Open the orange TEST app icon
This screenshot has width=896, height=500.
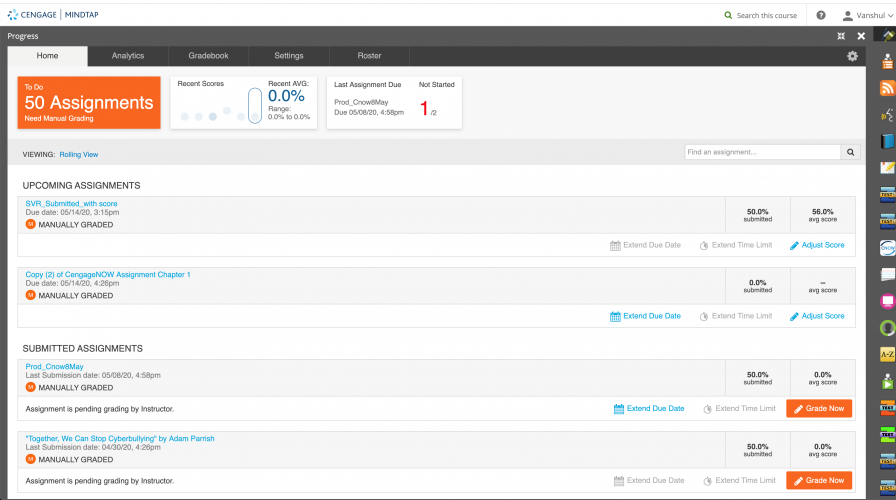(x=887, y=407)
